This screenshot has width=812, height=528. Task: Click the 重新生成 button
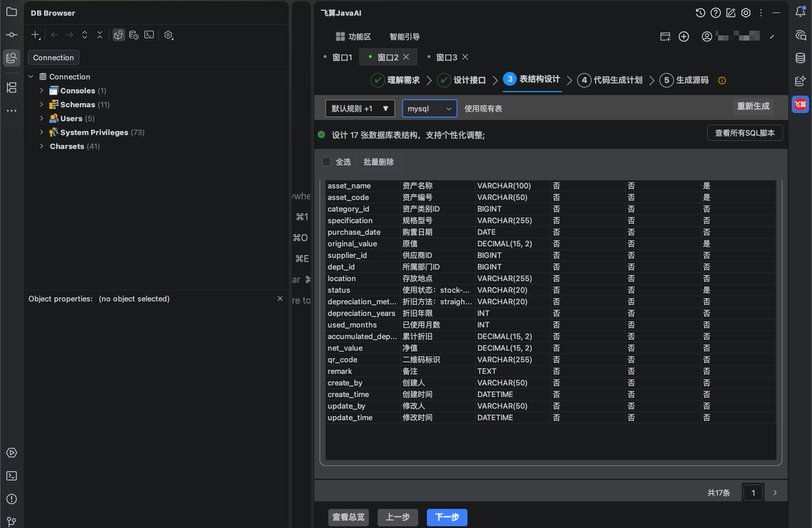click(753, 106)
